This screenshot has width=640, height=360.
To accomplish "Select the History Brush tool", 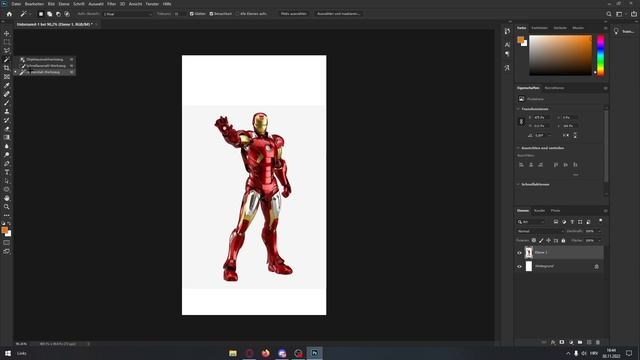I will tap(7, 120).
